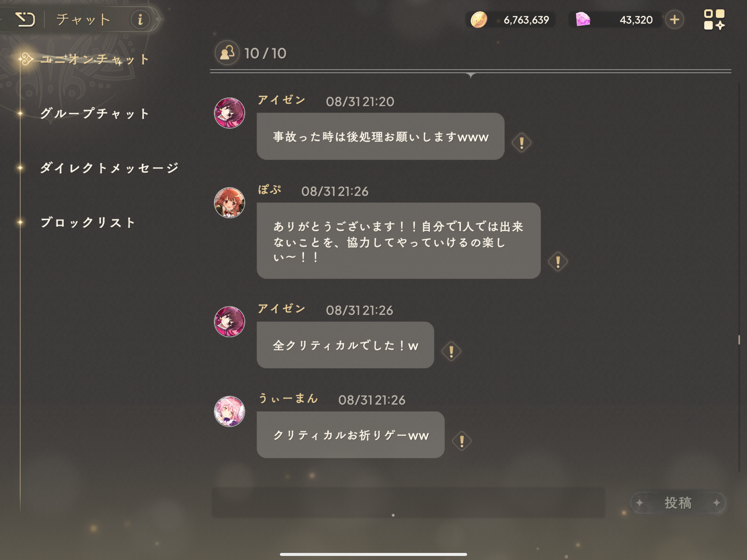Click the pink gem currency icon
This screenshot has width=747, height=560.
pyautogui.click(x=583, y=19)
